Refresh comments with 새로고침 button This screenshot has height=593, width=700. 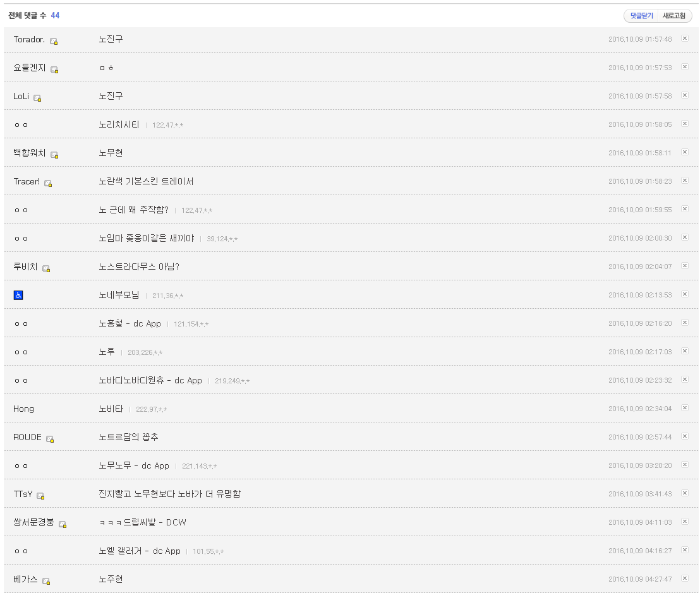(x=674, y=16)
